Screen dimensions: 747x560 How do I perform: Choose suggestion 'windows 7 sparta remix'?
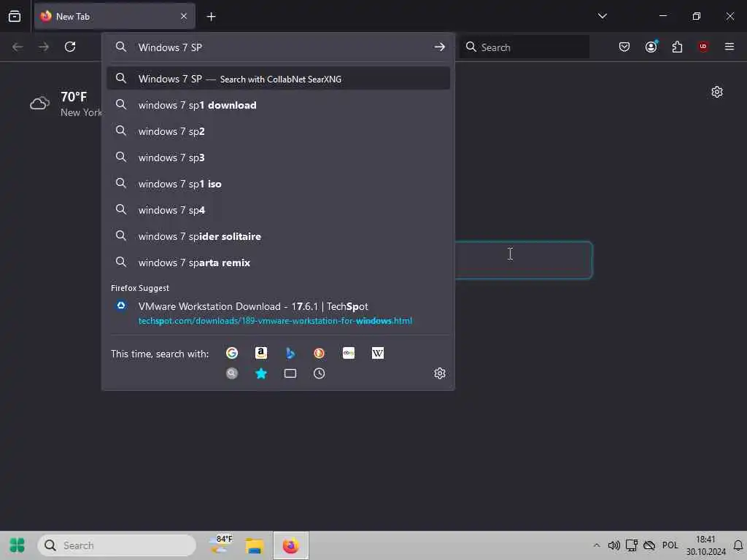278,262
